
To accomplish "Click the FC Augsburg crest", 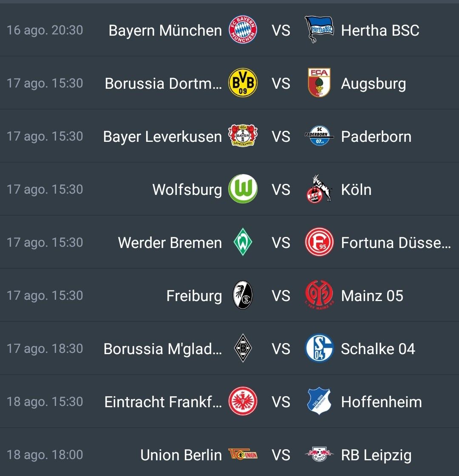I will coord(319,82).
